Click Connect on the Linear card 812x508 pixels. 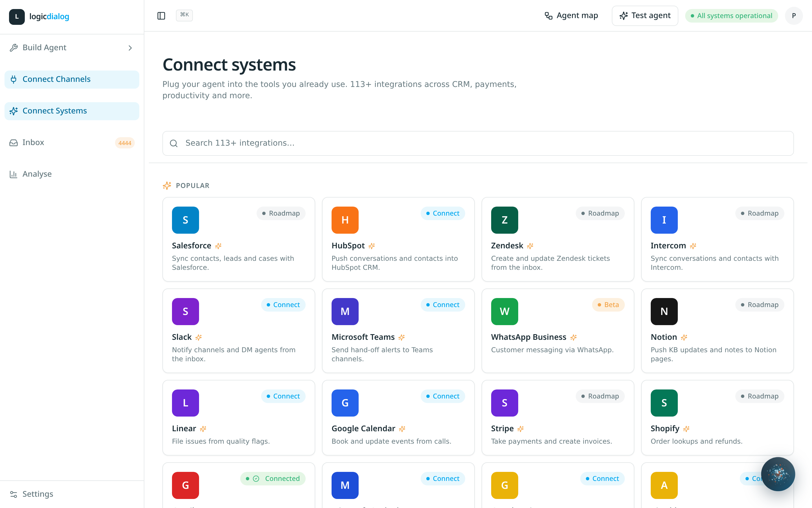pos(283,396)
